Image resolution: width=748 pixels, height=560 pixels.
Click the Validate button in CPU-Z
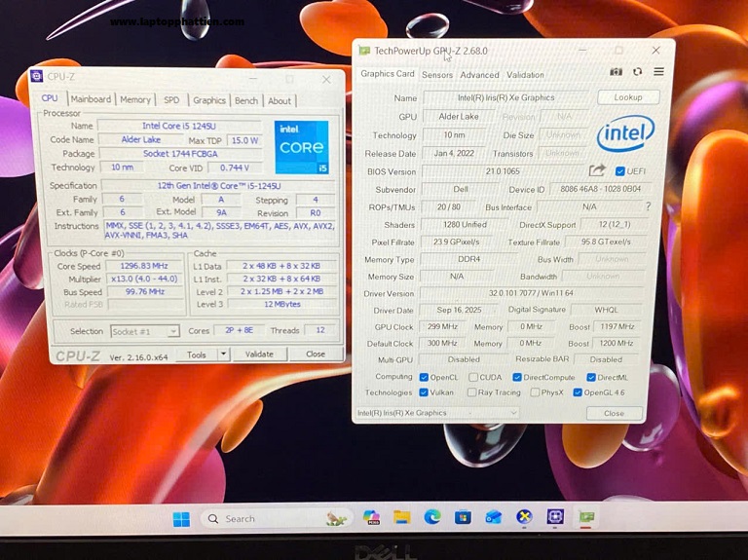(x=259, y=355)
